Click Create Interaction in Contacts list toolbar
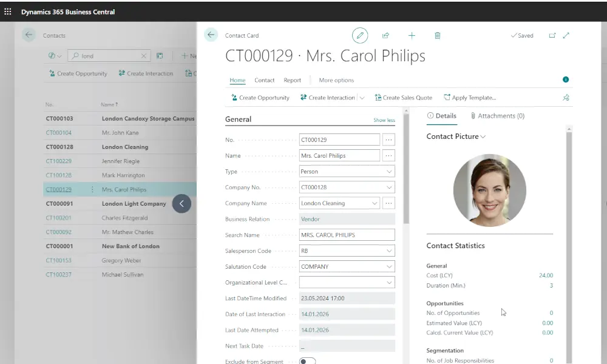The image size is (607, 364). tap(146, 73)
